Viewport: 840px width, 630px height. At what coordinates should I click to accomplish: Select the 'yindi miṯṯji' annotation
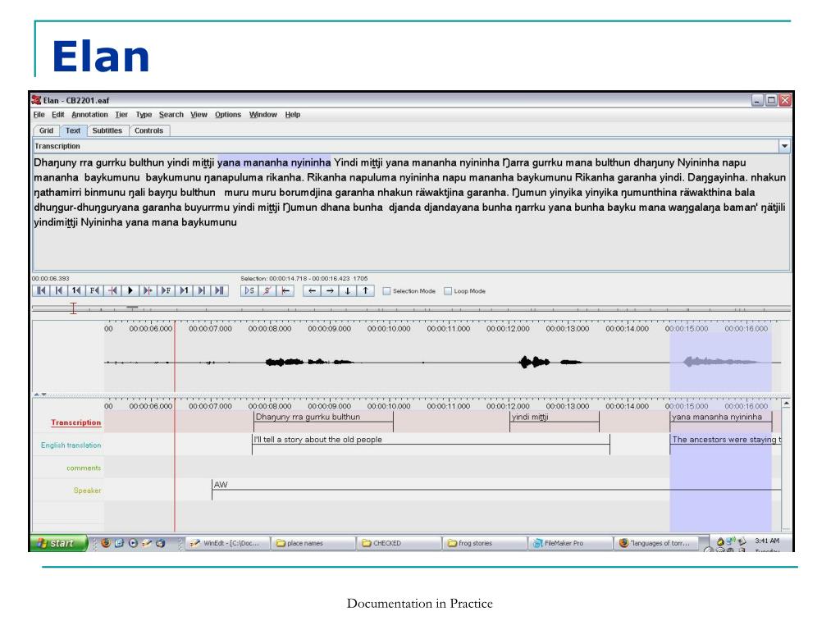555,422
